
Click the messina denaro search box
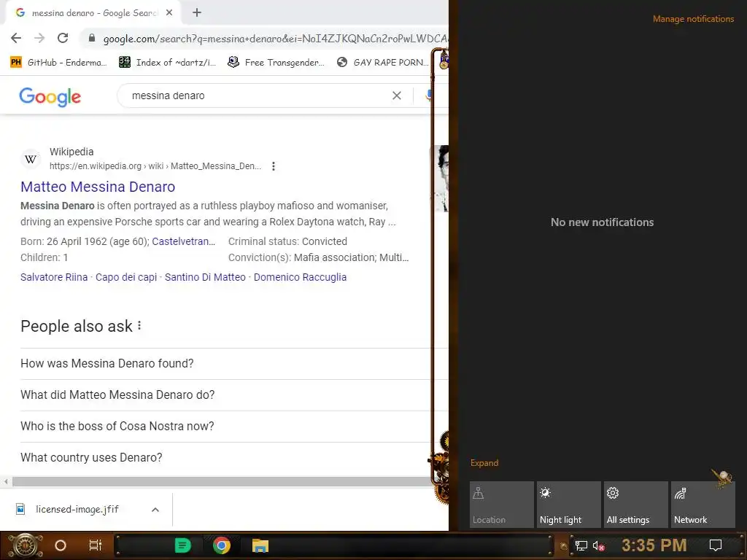coord(258,96)
